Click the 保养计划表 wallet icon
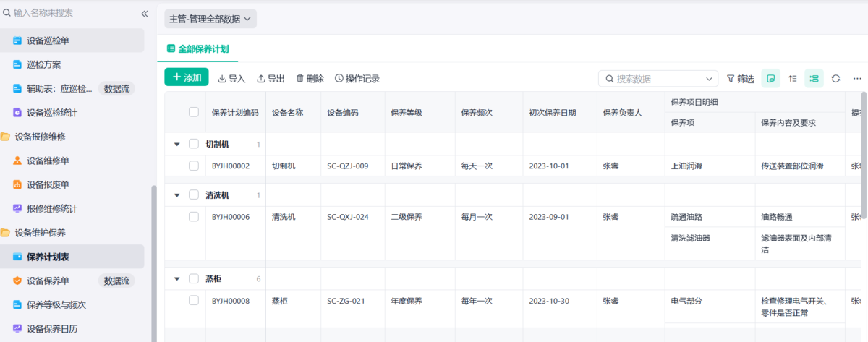 tap(17, 257)
